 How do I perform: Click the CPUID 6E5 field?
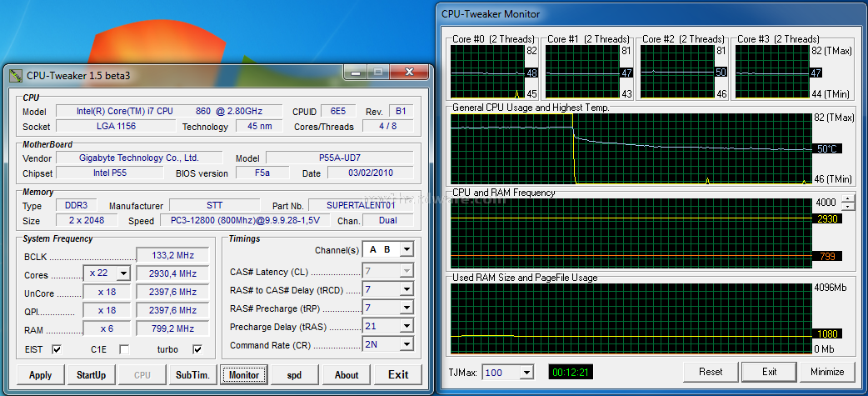tap(337, 111)
